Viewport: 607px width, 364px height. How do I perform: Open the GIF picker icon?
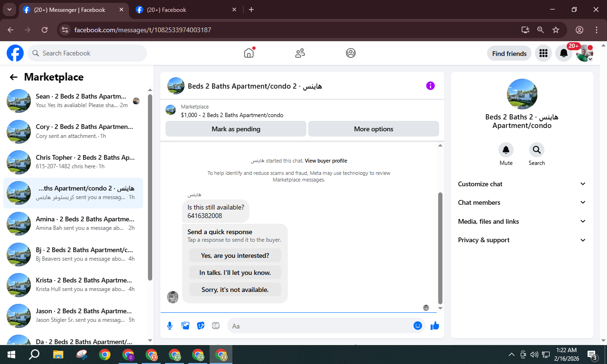(216, 326)
